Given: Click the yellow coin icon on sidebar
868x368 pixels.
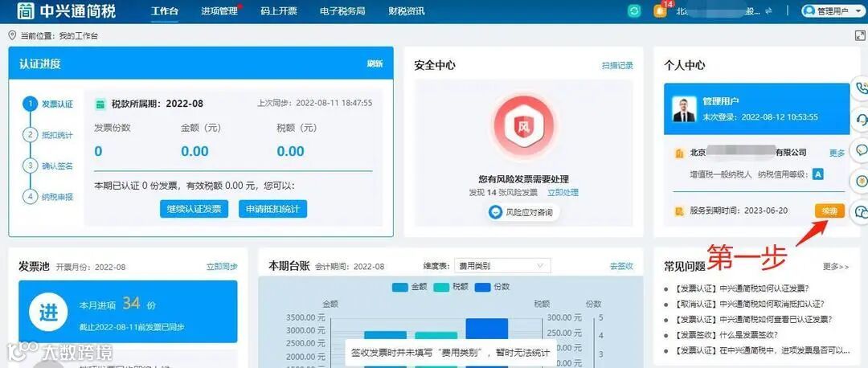Looking at the screenshot, I should (x=862, y=181).
